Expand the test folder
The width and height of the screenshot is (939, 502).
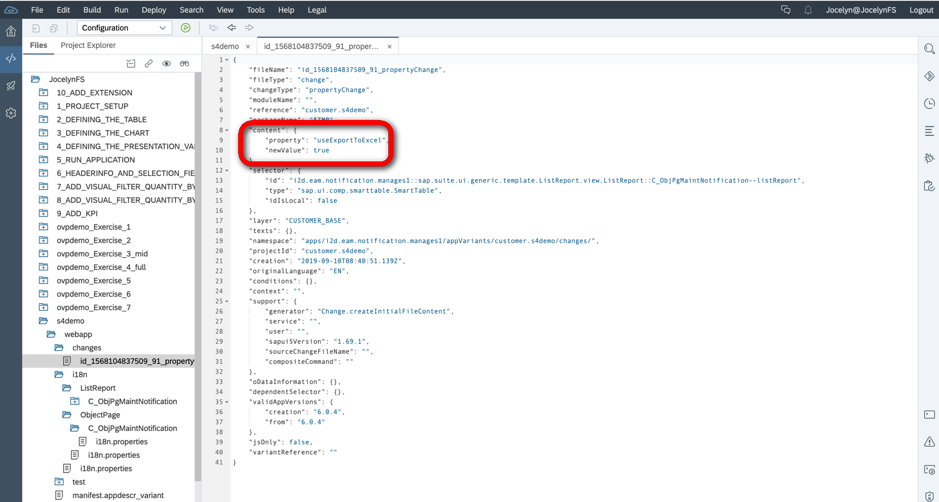click(x=59, y=482)
